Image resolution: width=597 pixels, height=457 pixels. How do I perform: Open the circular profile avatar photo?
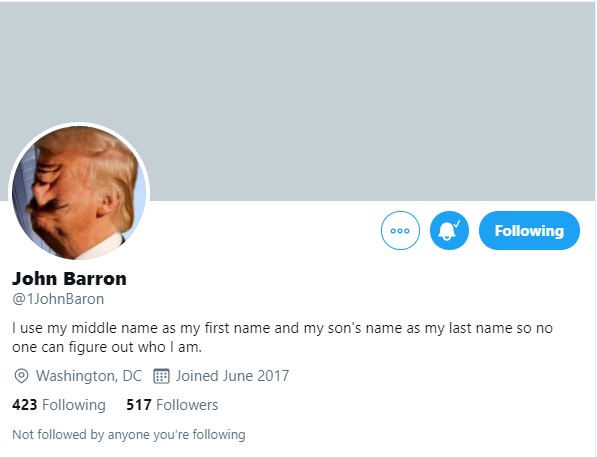[79, 193]
